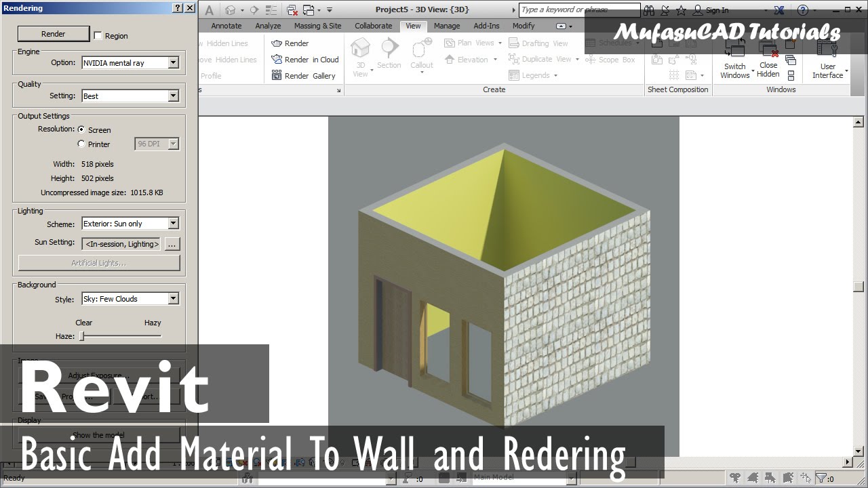Click the keyword search input field
The height and width of the screenshot is (488, 868).
pyautogui.click(x=580, y=10)
